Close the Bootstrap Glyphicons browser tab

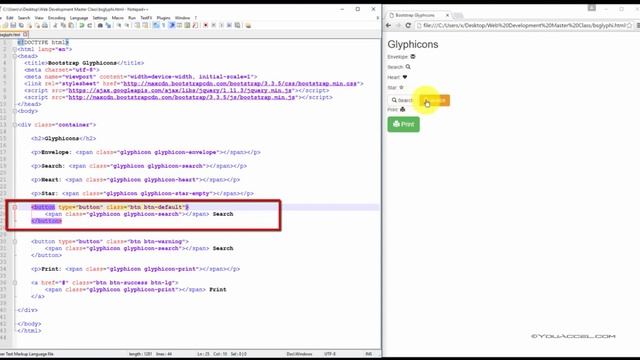pos(447,15)
